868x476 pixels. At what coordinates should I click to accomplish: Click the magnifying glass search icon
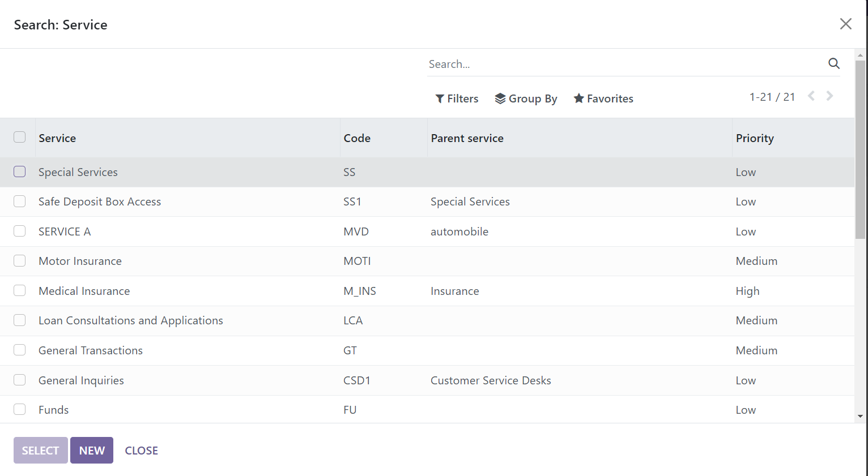pyautogui.click(x=833, y=63)
